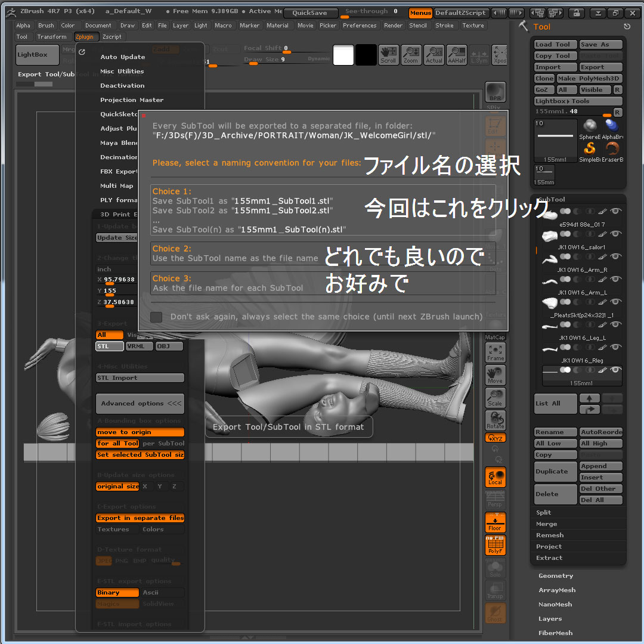This screenshot has height=644, width=644.
Task: Choose Choice 2 SubTool name option
Action: 323,253
